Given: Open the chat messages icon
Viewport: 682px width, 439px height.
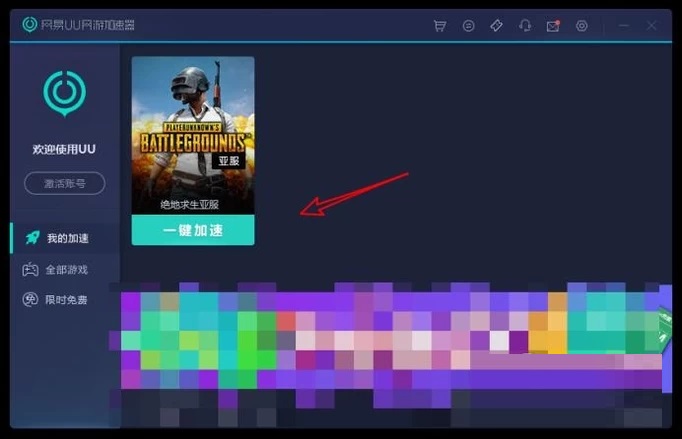Looking at the screenshot, I should [x=468, y=26].
